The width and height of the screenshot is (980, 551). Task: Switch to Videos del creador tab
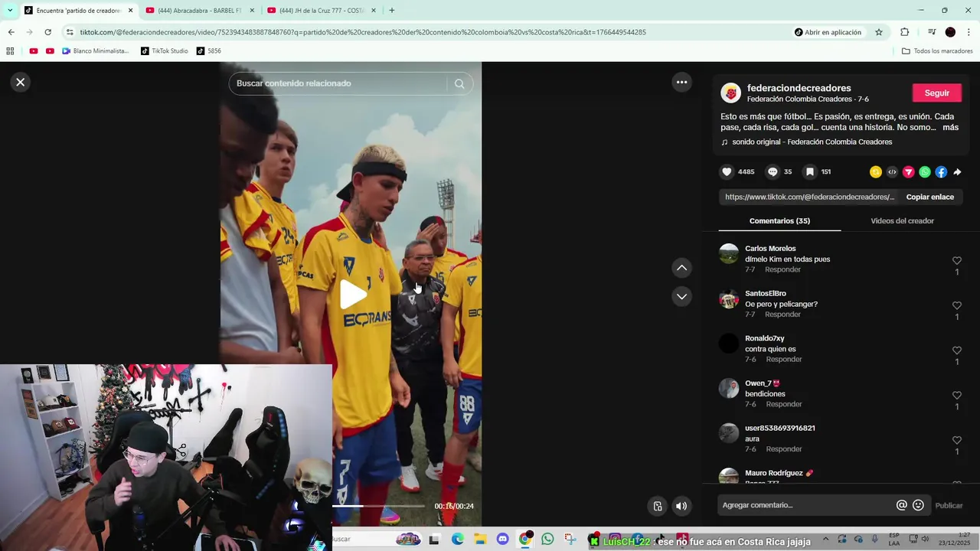pos(902,221)
